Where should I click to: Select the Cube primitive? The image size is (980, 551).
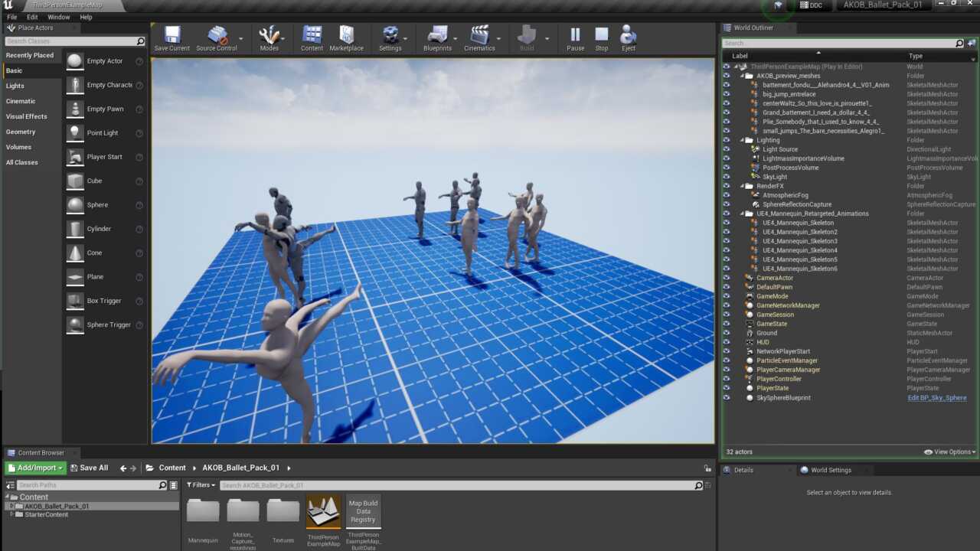click(105, 181)
